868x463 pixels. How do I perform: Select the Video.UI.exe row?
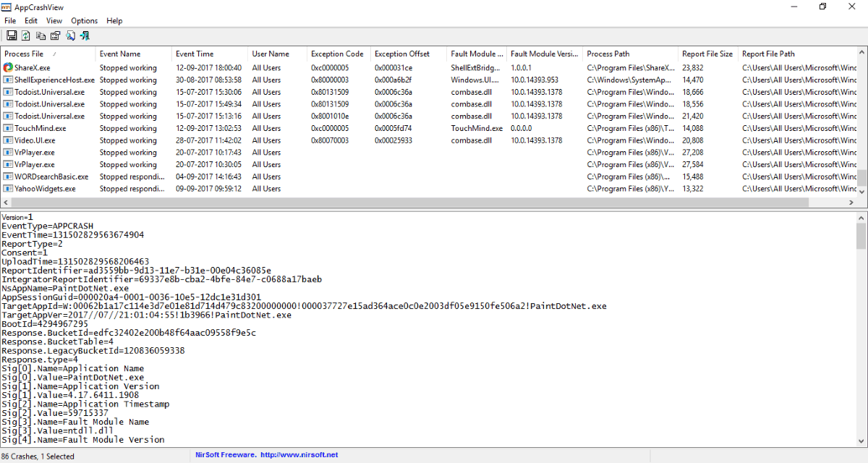click(x=428, y=140)
